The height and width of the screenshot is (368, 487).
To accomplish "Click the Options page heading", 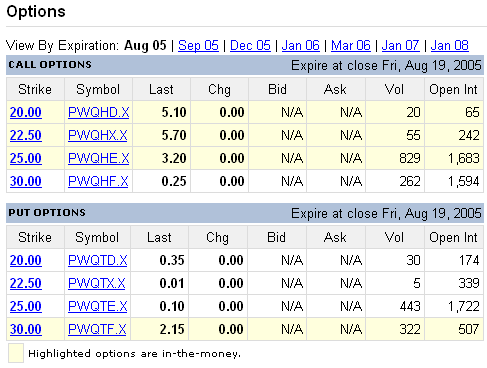I will [x=36, y=12].
